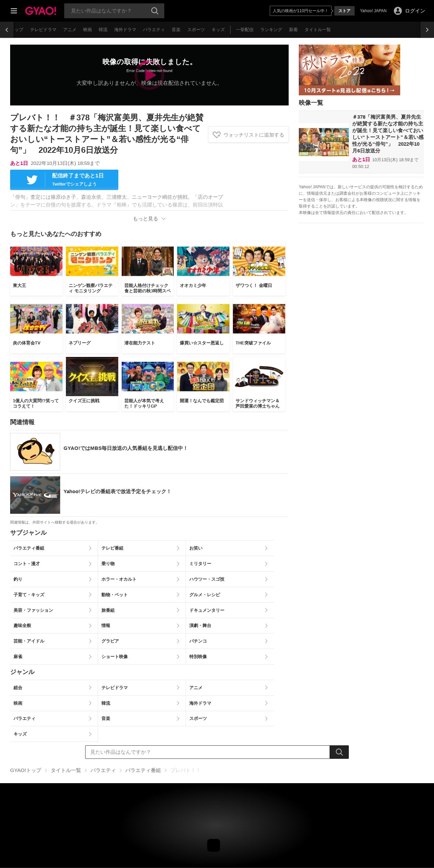
Task: Open the オオカミ少年 thumbnail
Action: (x=203, y=261)
